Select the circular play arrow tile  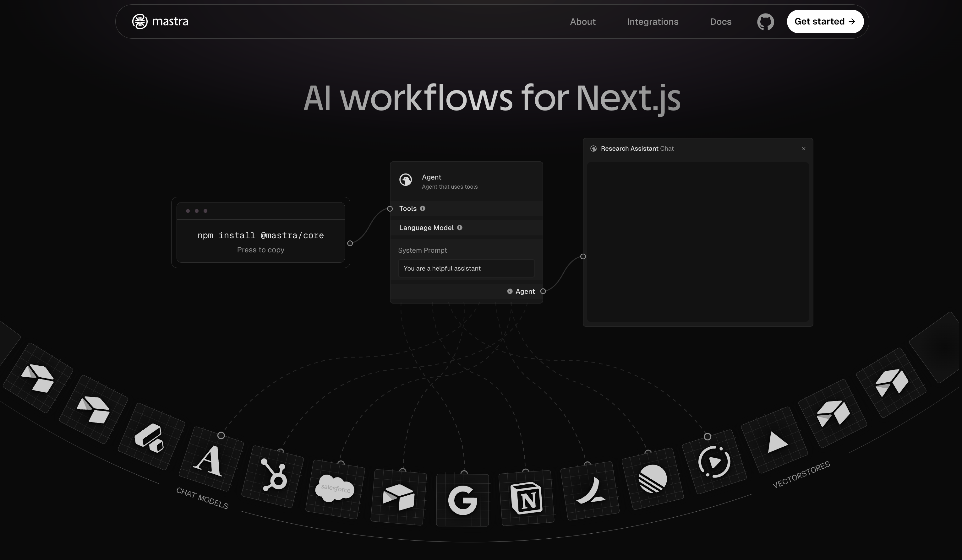pos(714,462)
